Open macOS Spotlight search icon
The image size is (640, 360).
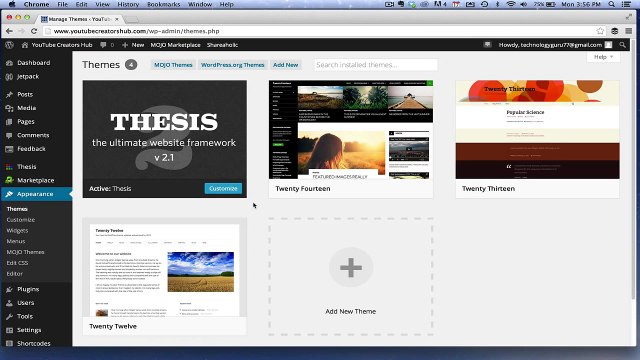point(612,4)
